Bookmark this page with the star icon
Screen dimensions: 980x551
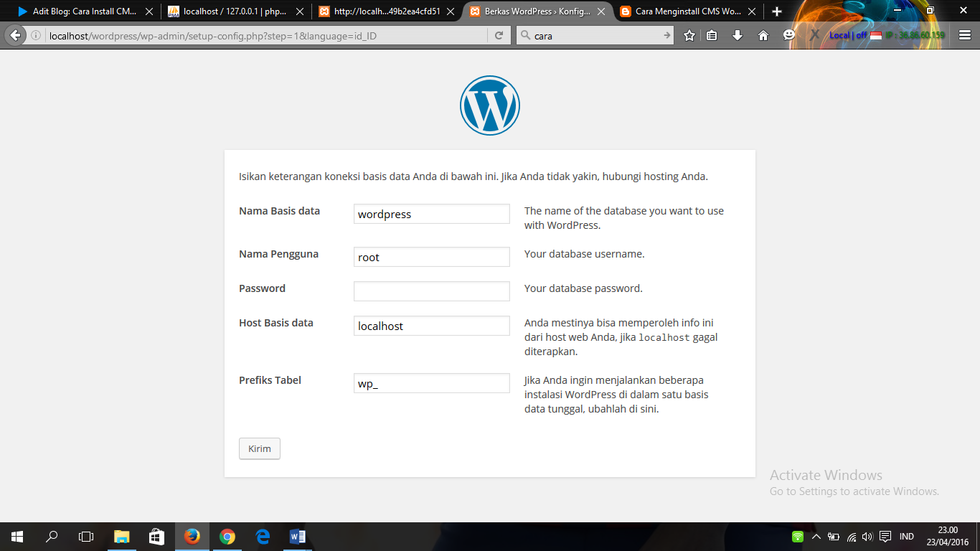689,35
